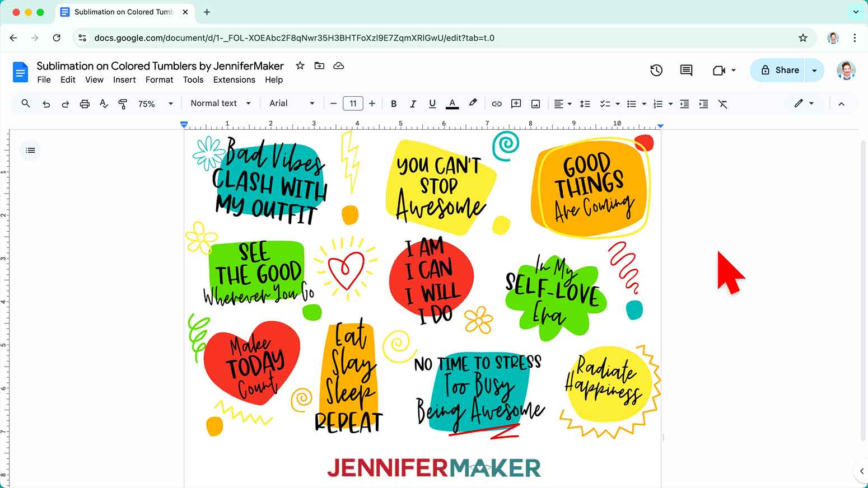Increase font size with plus button
The image size is (868, 488).
tap(372, 104)
